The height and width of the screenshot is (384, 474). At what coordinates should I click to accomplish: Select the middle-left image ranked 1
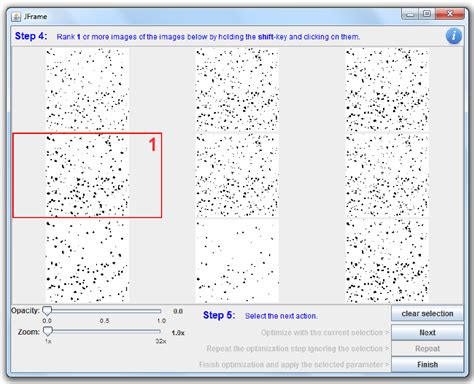pyautogui.click(x=87, y=175)
